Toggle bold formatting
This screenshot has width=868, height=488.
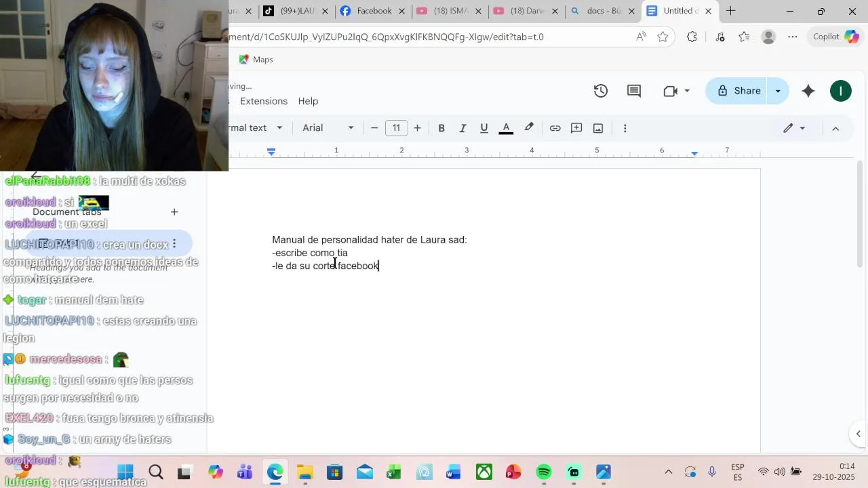click(x=441, y=128)
